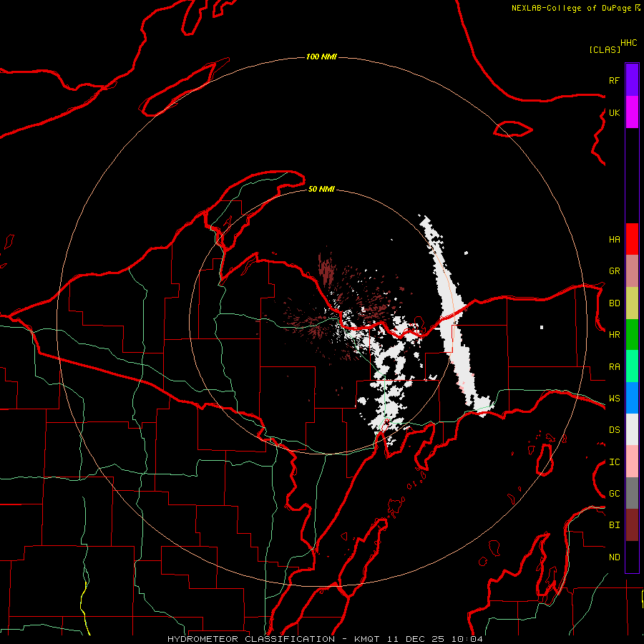Click the Hydrometeor Classification KMQT caption
Image resolution: width=644 pixels, height=644 pixels.
[x=325, y=639]
